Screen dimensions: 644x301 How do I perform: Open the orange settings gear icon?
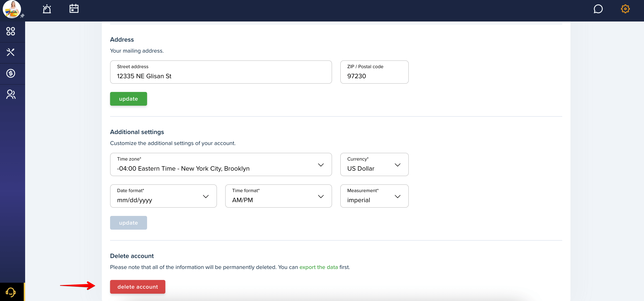coord(625,9)
